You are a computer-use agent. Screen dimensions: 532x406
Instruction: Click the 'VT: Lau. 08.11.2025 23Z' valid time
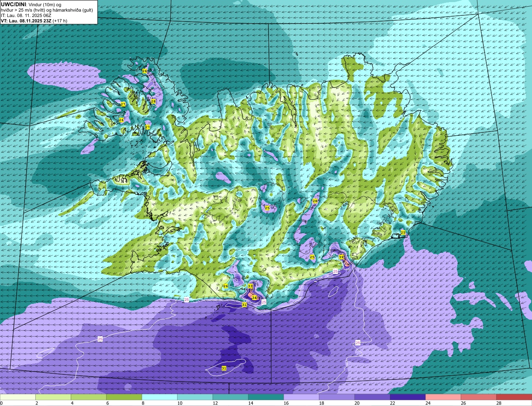(26, 21)
